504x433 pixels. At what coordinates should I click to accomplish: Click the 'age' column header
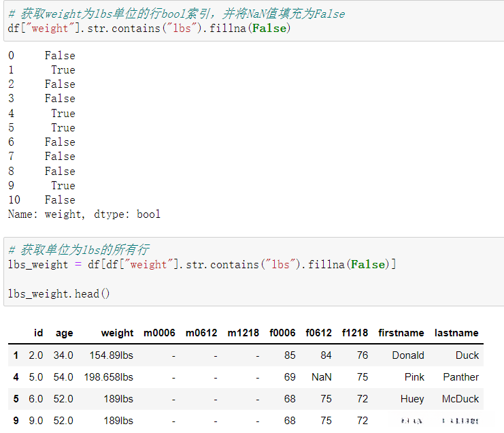tap(65, 333)
